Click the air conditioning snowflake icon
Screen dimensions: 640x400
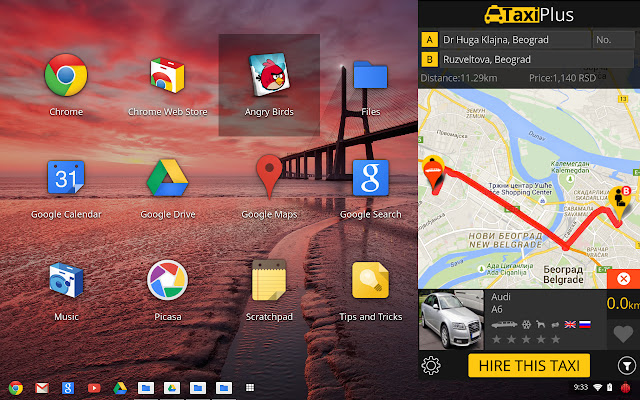pyautogui.click(x=527, y=324)
